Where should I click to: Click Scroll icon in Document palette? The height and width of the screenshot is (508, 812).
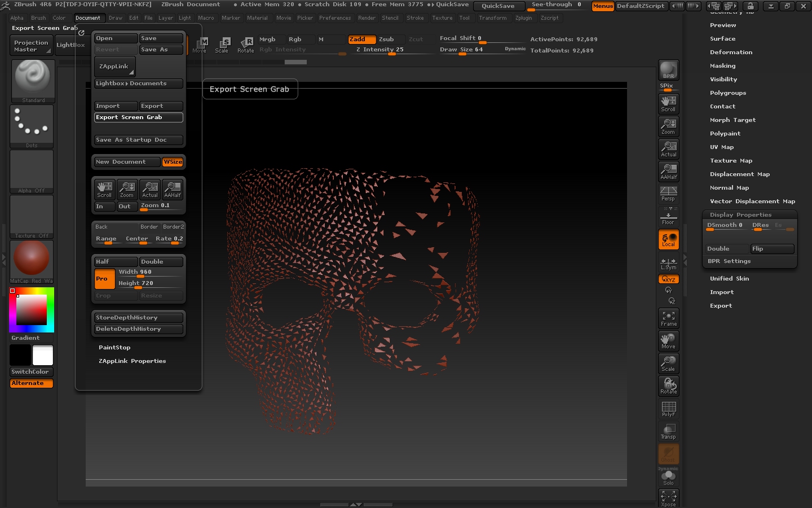coord(104,189)
